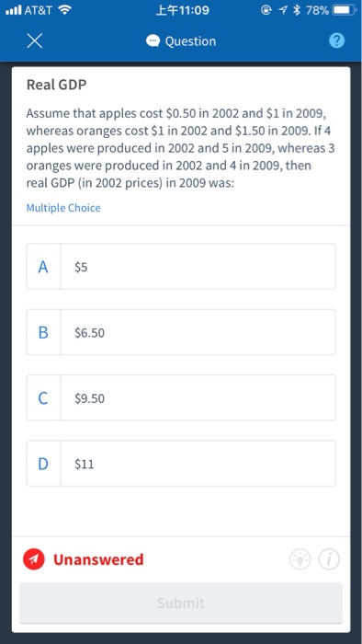The image size is (362, 644).
Task: Tap the battery indicator in status bar
Action: tap(344, 10)
